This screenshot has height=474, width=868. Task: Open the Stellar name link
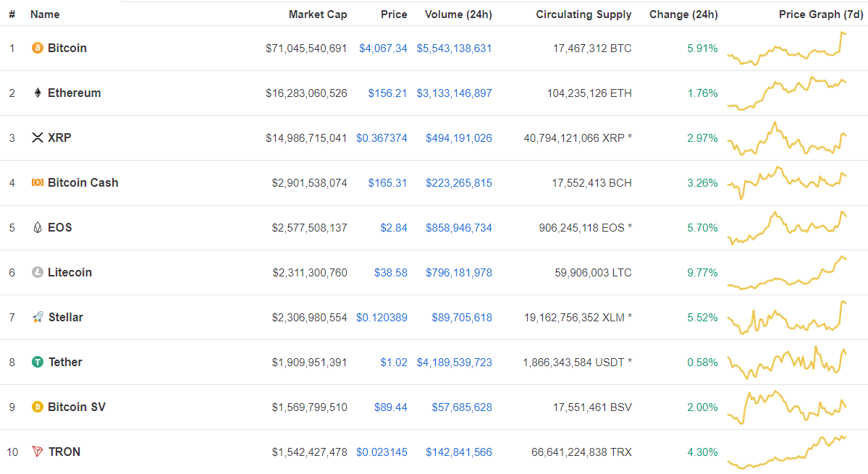(x=65, y=317)
